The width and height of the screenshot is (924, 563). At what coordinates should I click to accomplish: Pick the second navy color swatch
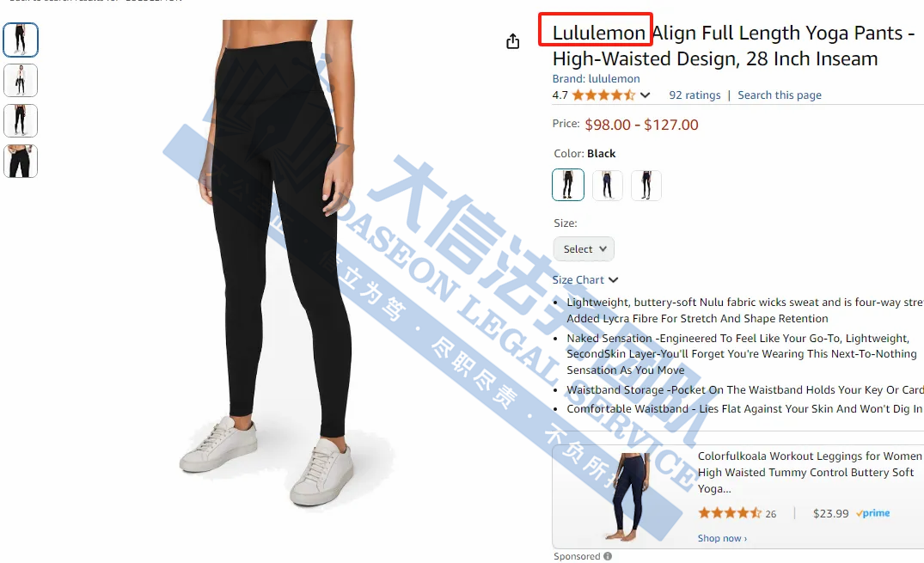(x=607, y=185)
